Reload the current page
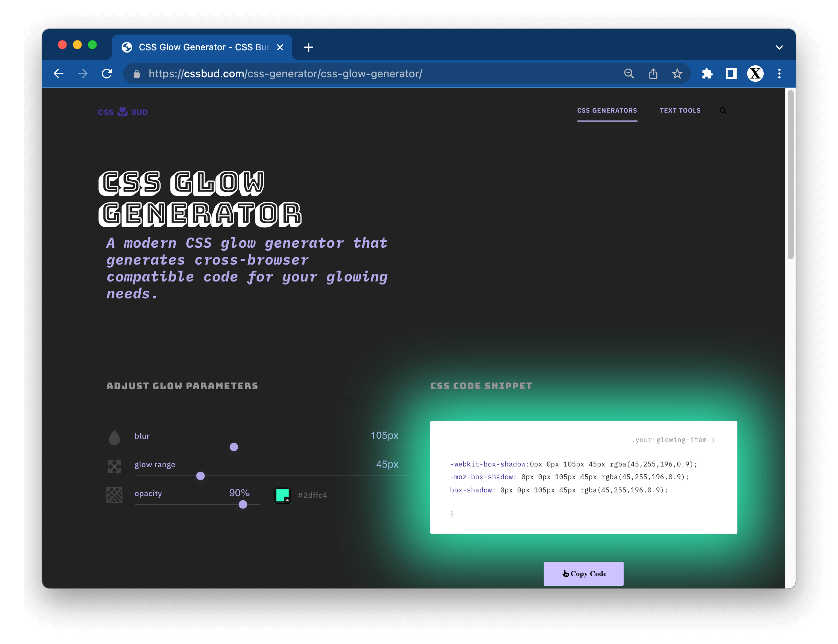Viewport: 838px width, 644px height. [107, 74]
